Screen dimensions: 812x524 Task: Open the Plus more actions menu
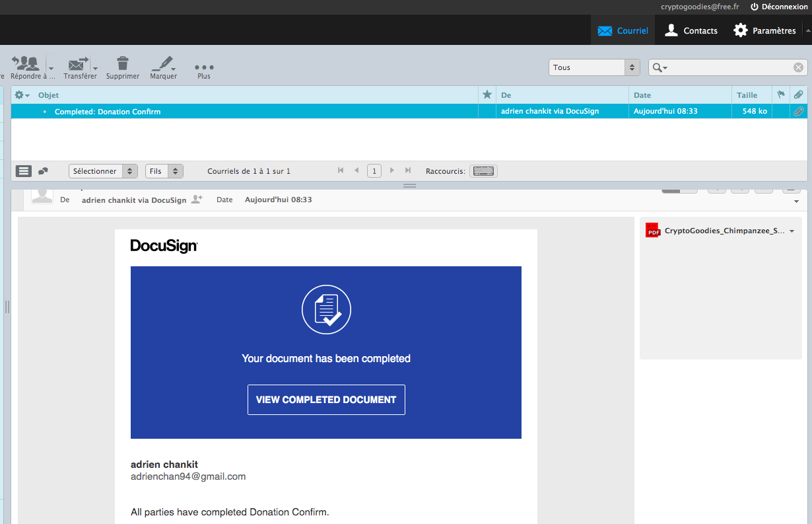click(x=204, y=71)
